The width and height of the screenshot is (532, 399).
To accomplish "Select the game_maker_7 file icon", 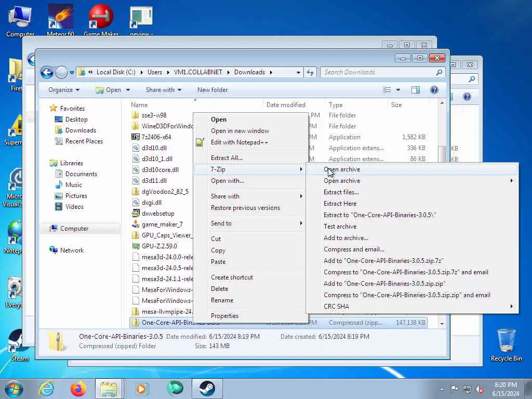I will pyautogui.click(x=136, y=224).
